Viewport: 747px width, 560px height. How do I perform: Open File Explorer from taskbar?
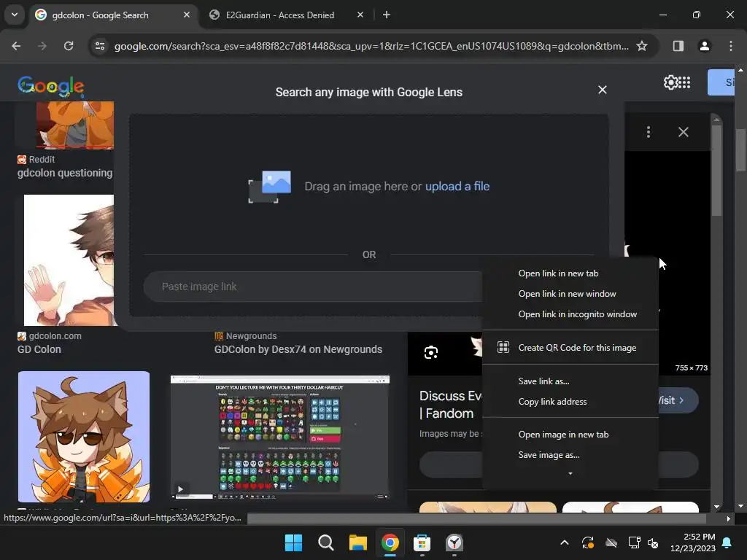coord(357,542)
